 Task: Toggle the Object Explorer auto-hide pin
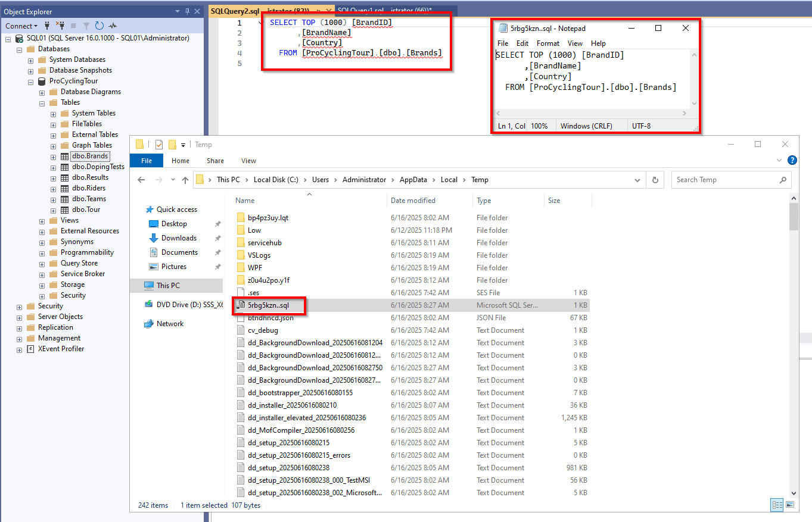click(x=187, y=11)
